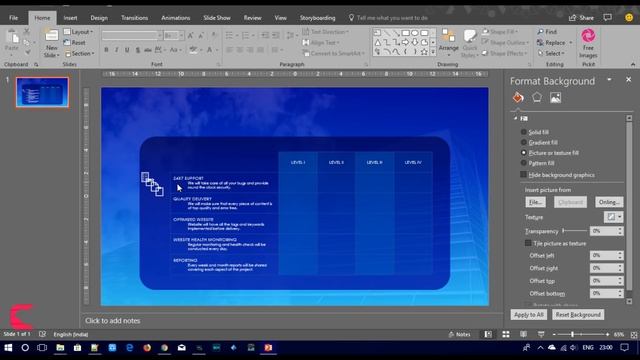Toggle Underline formatting
This screenshot has height=360, width=640.
point(127,50)
